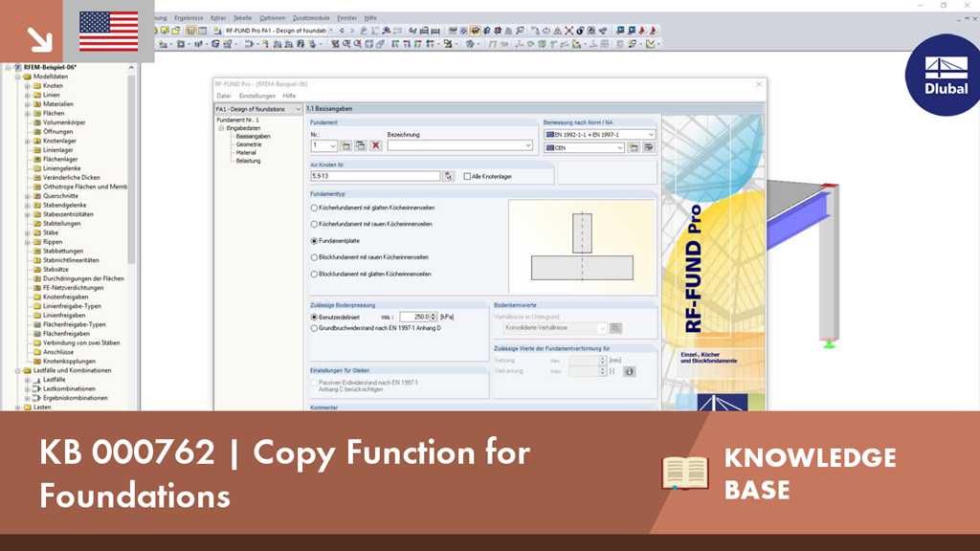This screenshot has height=551, width=980.
Task: Click the Knoten folder icon in navigator
Action: tap(37, 85)
